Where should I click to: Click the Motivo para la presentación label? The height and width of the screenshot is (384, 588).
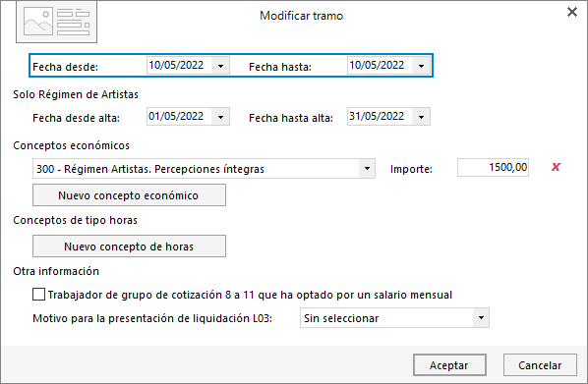[152, 318]
